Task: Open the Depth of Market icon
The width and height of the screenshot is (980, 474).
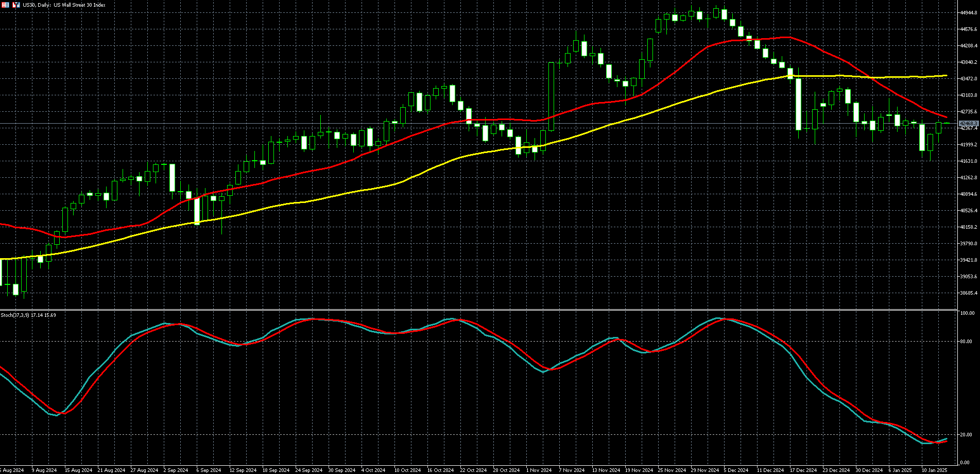Action: pos(5,5)
